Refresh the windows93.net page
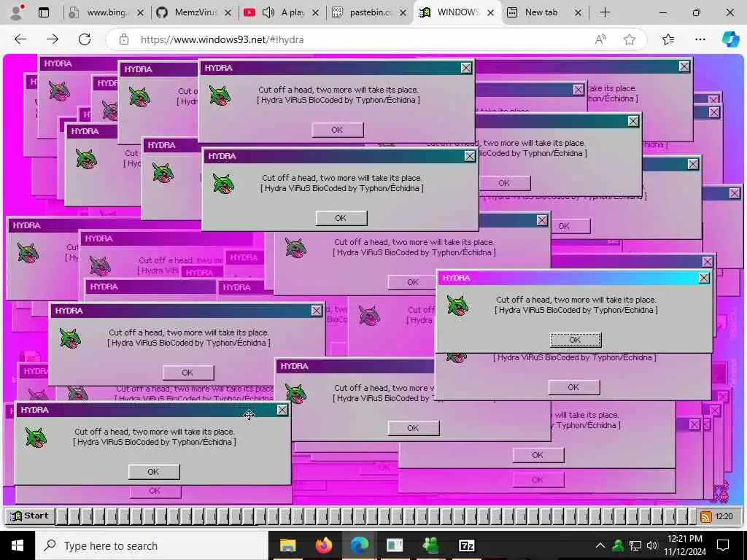 85,39
